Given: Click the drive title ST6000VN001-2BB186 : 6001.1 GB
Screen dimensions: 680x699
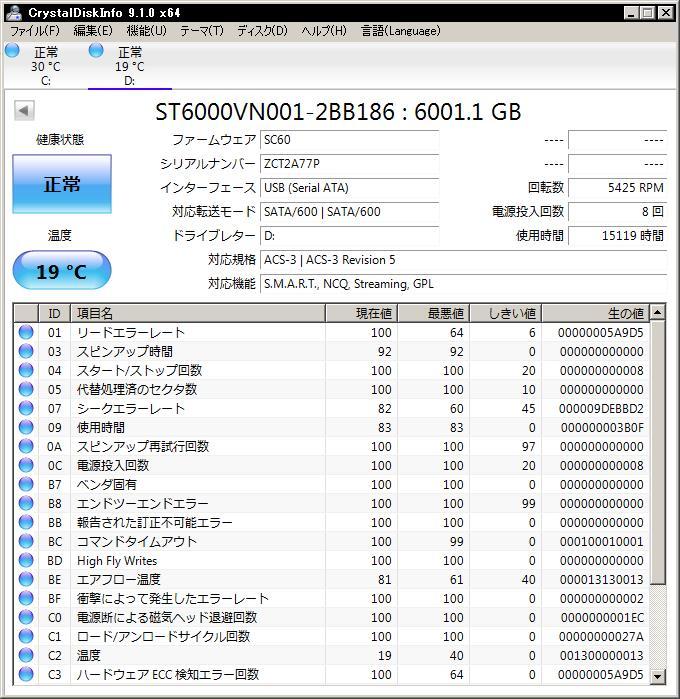Looking at the screenshot, I should pos(338,111).
